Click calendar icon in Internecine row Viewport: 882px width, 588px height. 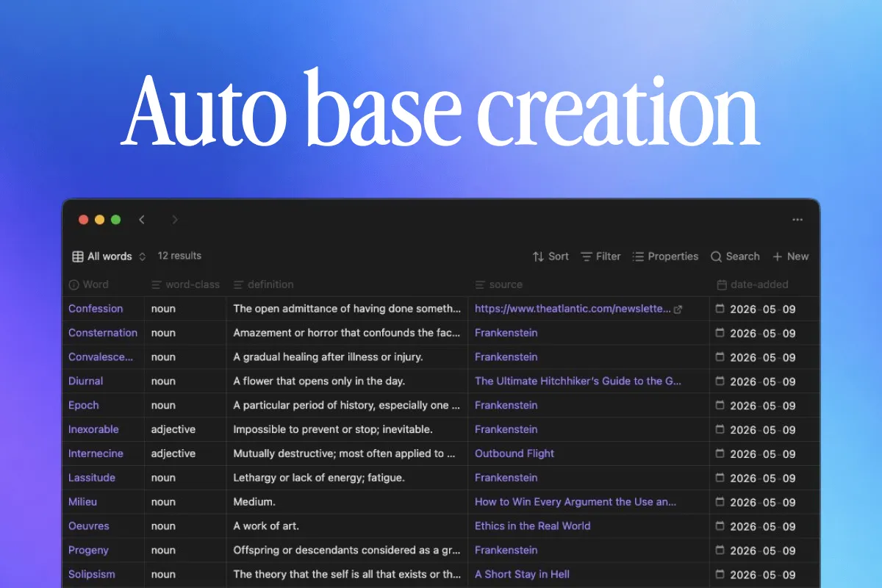(x=720, y=453)
